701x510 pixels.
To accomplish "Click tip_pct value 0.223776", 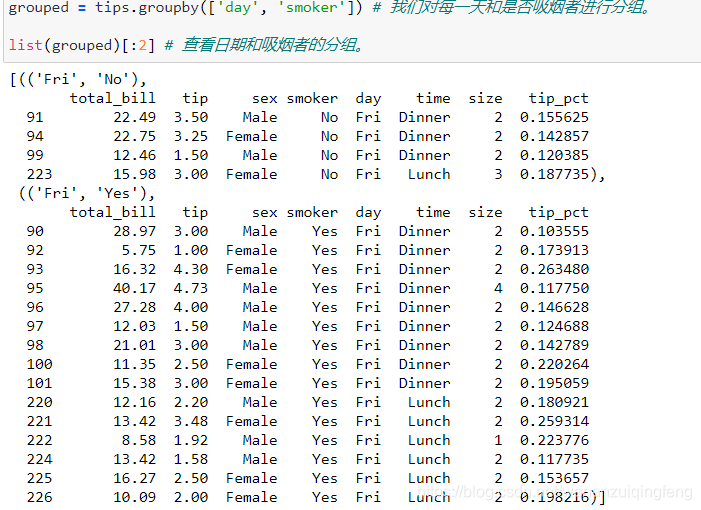I will point(554,440).
